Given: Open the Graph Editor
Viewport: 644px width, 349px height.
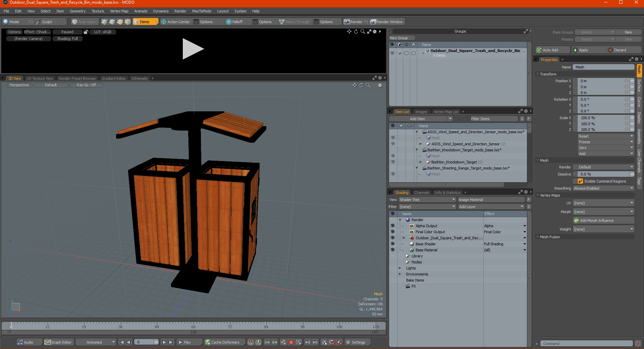Looking at the screenshot, I should click(59, 342).
